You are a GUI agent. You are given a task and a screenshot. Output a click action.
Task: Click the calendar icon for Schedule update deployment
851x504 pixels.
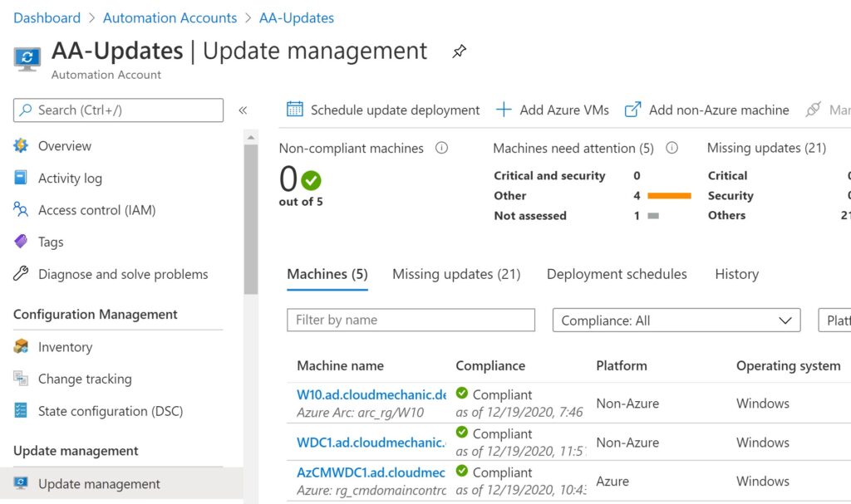point(295,109)
